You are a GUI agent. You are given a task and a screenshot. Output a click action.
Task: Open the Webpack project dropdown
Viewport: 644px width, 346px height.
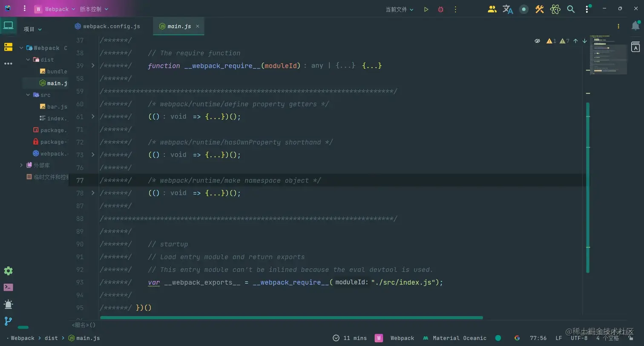pyautogui.click(x=55, y=9)
